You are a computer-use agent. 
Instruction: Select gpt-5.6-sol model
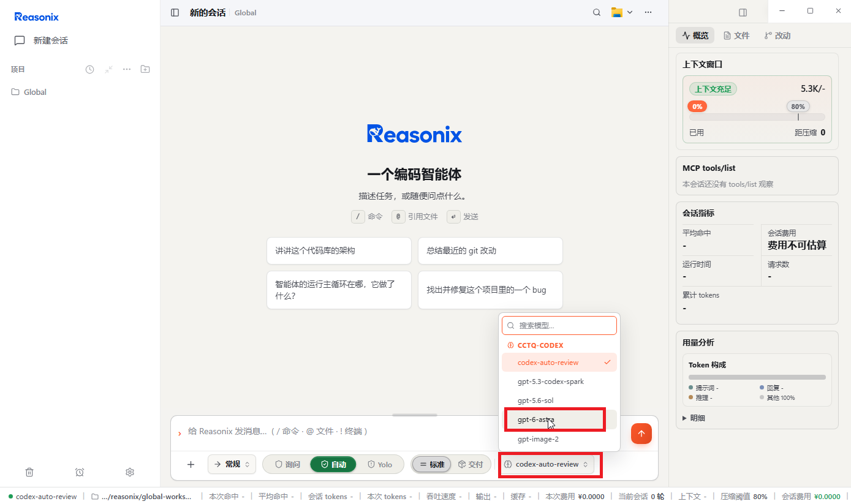tap(559, 401)
